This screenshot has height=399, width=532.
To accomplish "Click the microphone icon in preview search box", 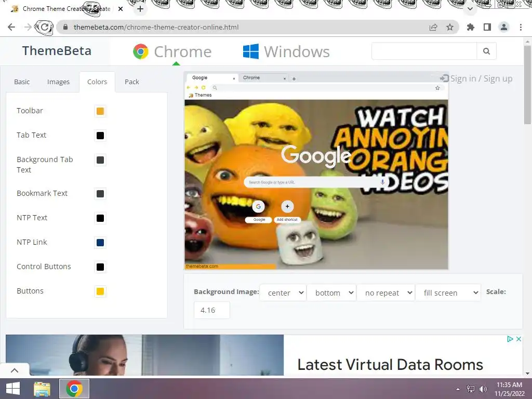I will (x=382, y=182).
